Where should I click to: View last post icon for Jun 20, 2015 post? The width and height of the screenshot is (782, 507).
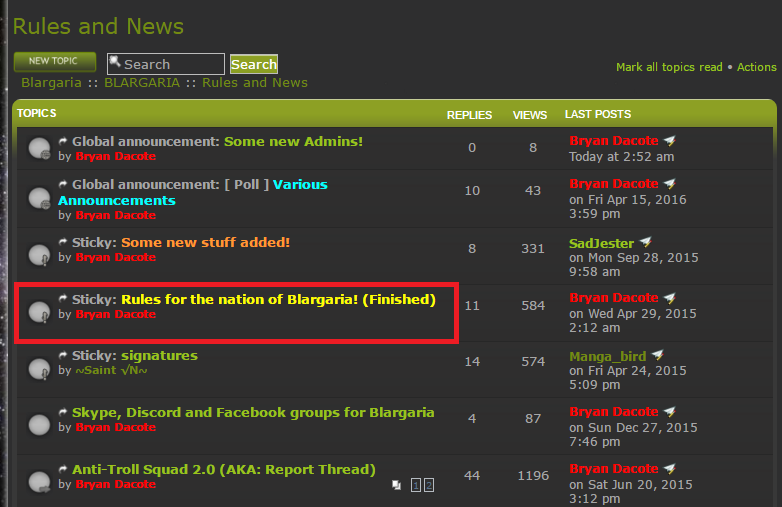click(x=670, y=469)
